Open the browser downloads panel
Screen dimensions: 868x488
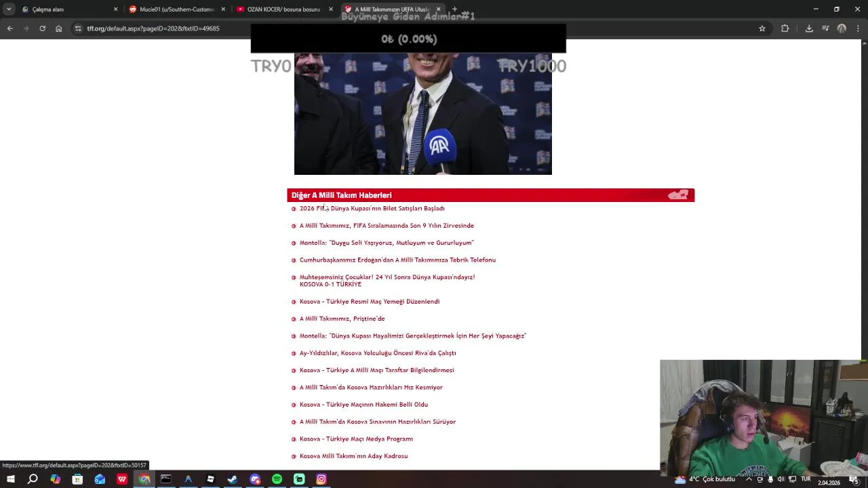pyautogui.click(x=809, y=28)
